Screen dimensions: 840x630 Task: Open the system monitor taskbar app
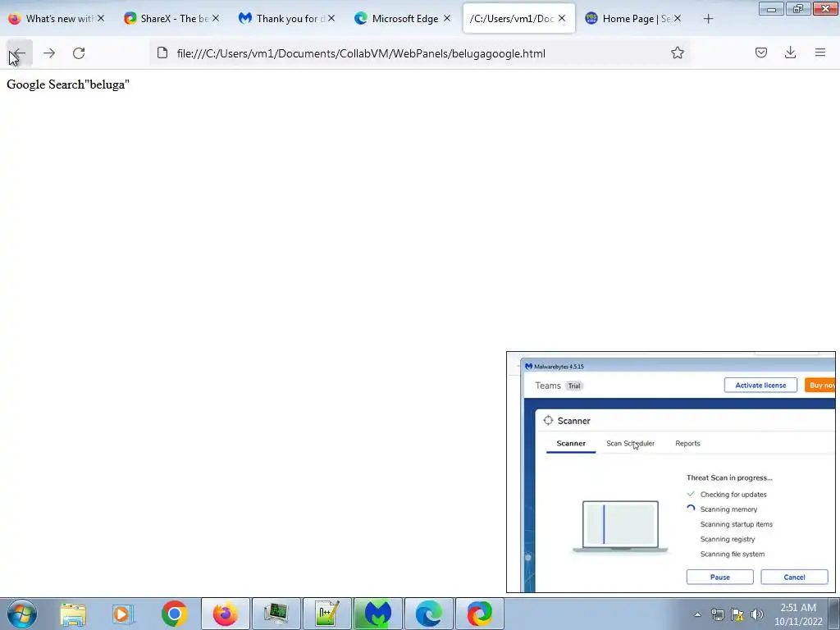[x=276, y=614]
